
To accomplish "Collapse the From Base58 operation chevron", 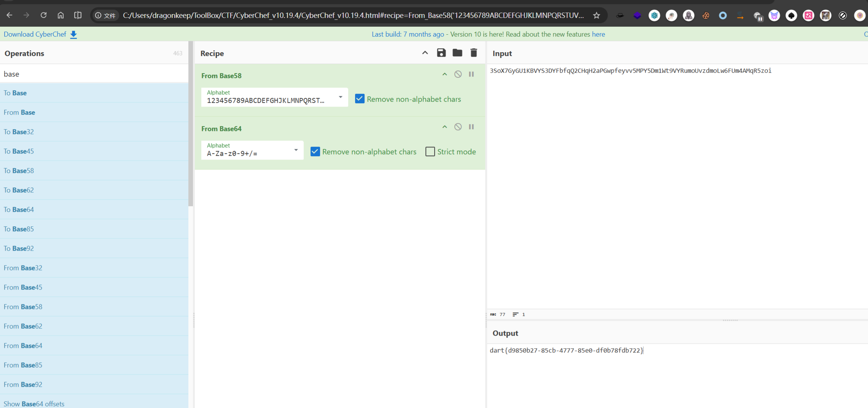I will pos(444,74).
